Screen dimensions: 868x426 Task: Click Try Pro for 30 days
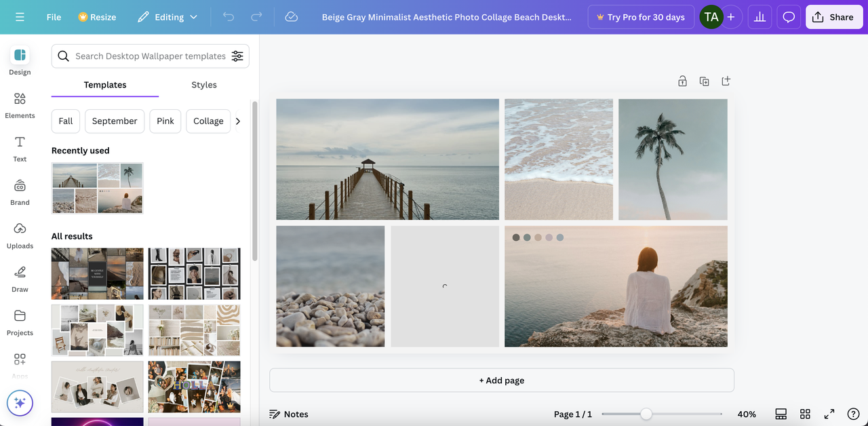click(641, 17)
